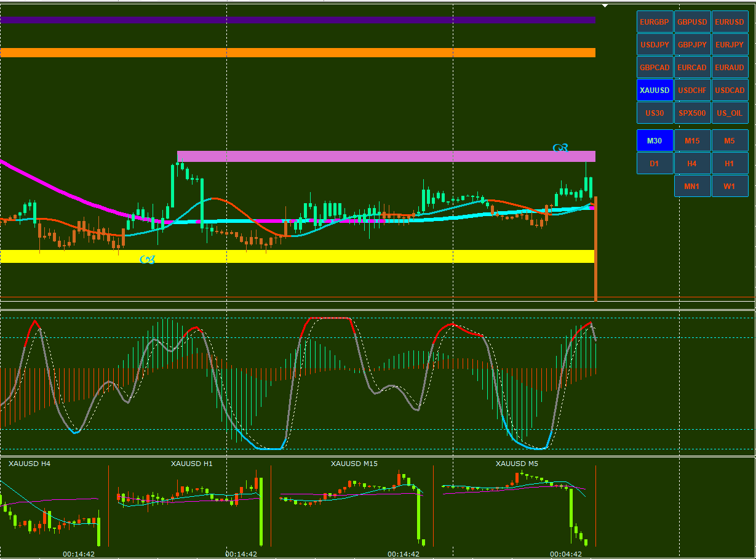Change timeframe to M15

click(x=693, y=140)
